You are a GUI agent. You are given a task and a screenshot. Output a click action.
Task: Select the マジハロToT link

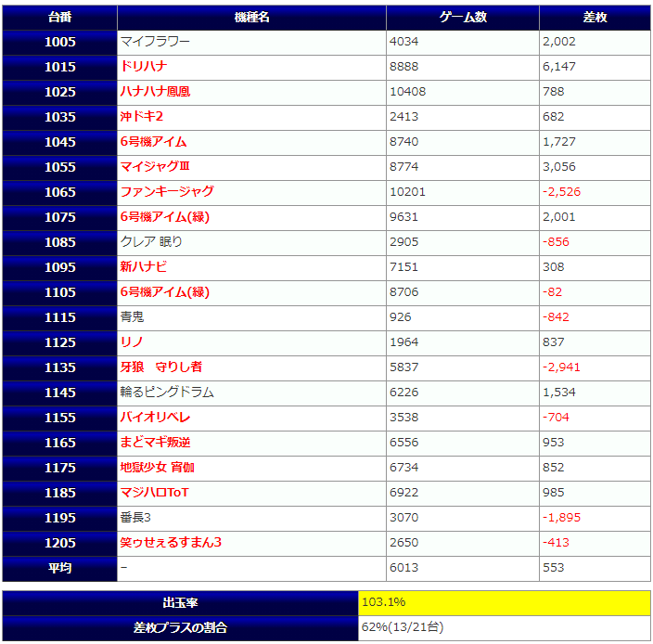pyautogui.click(x=154, y=493)
